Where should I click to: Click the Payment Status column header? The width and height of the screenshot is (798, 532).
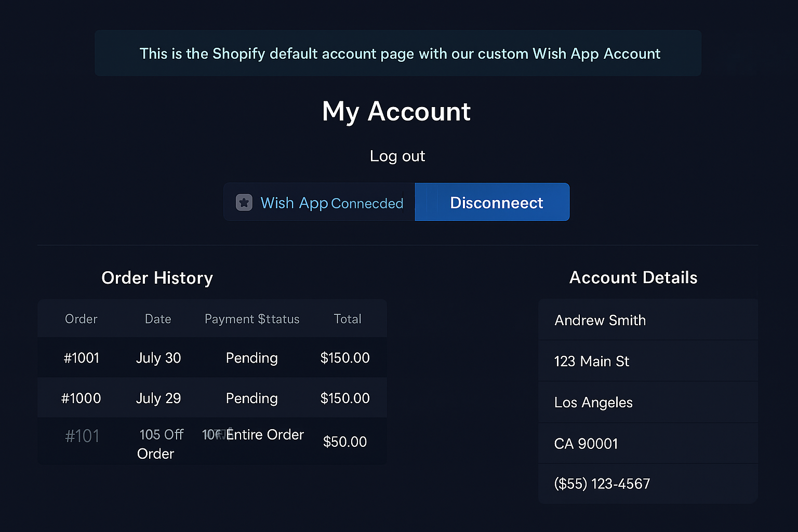[252, 319]
